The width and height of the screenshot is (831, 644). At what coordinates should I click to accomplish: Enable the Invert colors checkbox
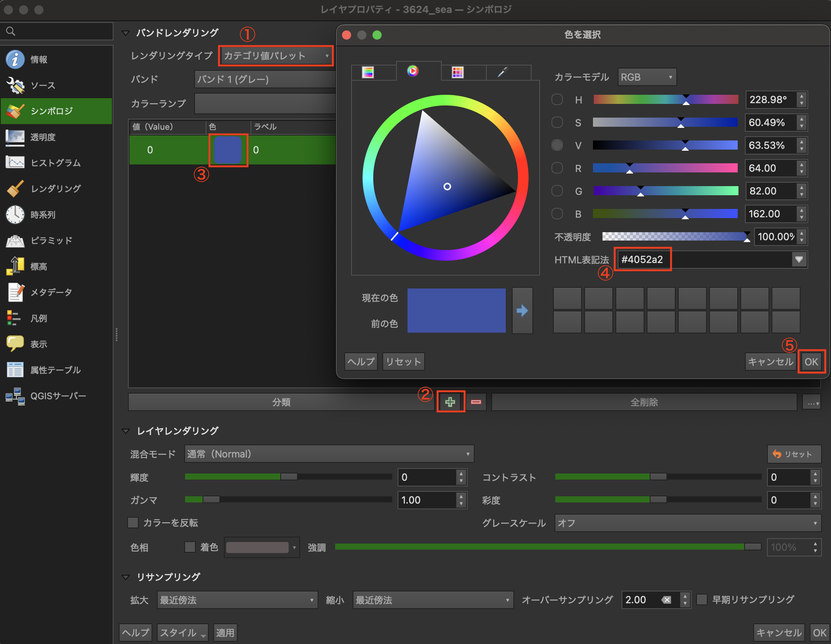pos(133,523)
